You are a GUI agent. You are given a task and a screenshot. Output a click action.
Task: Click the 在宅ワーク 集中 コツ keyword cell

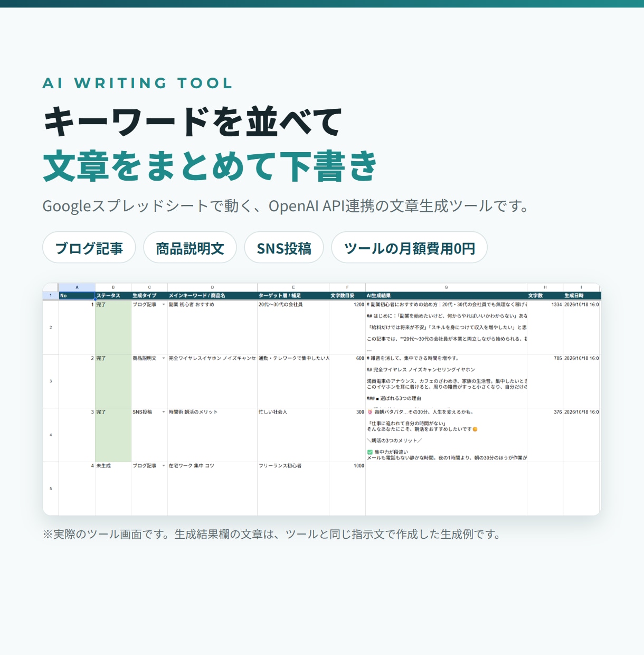tap(212, 489)
